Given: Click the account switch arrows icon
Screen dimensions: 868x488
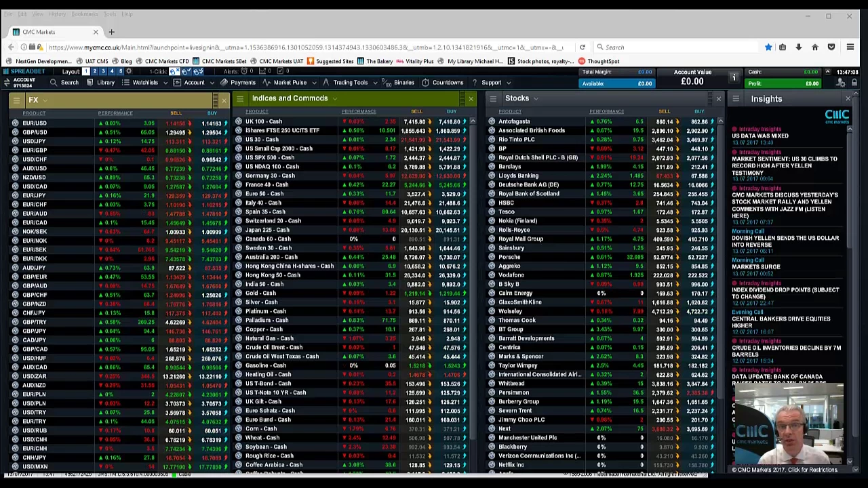Looking at the screenshot, I should 7,82.
